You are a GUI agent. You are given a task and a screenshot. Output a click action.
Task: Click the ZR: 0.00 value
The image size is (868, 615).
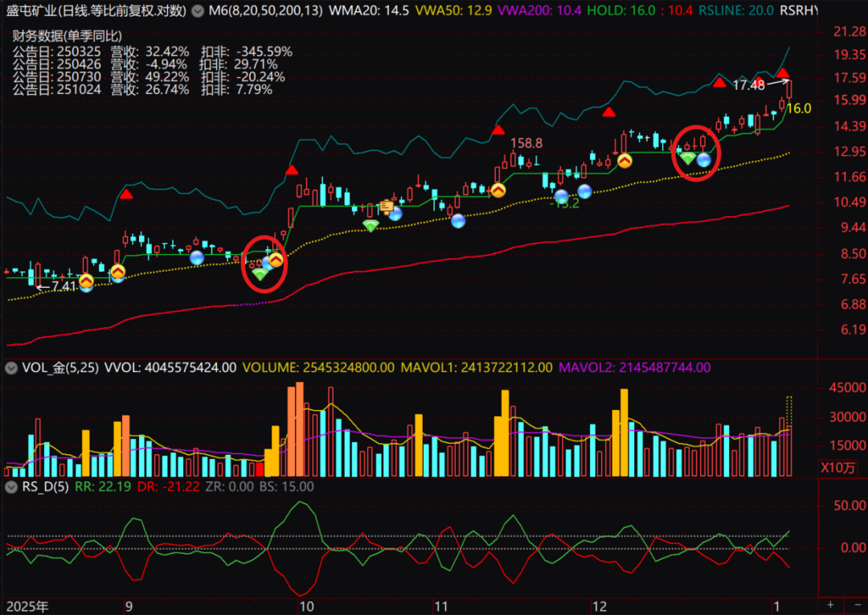[x=229, y=487]
